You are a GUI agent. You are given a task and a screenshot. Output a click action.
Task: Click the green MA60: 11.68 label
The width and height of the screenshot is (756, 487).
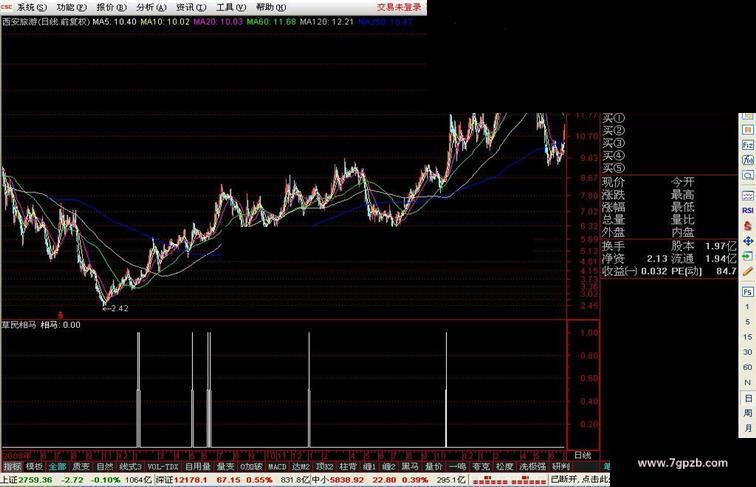point(271,22)
